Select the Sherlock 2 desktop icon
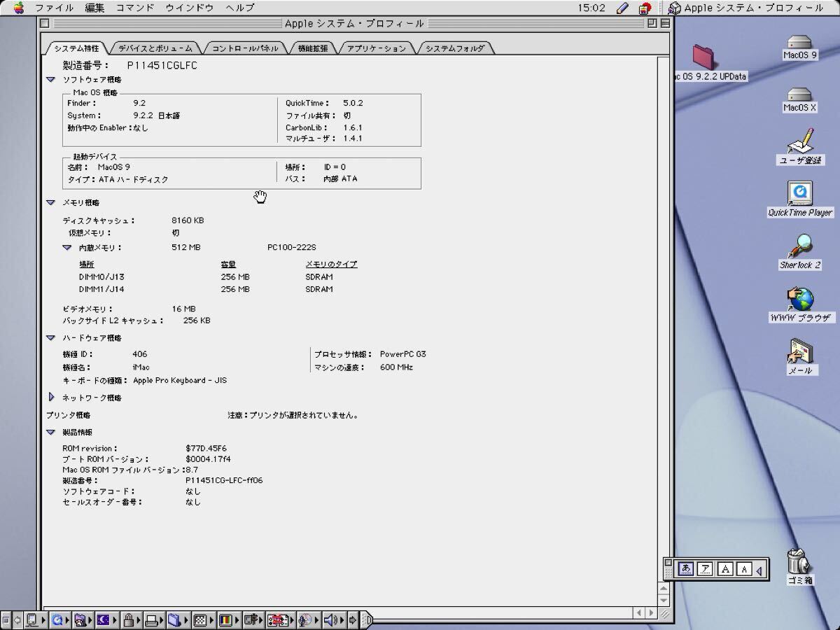 pos(800,251)
